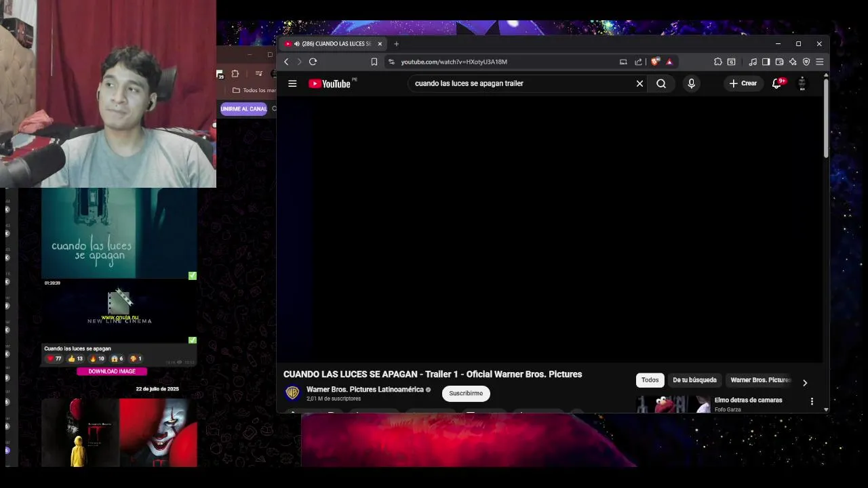
Task: Click the reaction with count 1
Action: [x=136, y=359]
